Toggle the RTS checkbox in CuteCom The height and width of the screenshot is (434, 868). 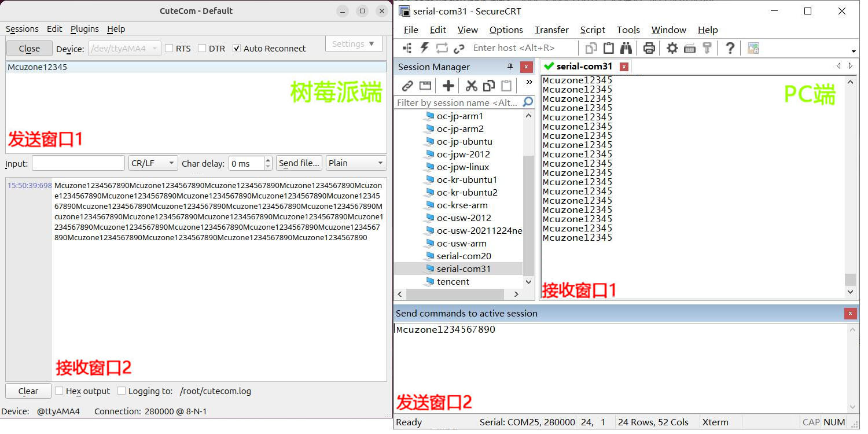[170, 49]
